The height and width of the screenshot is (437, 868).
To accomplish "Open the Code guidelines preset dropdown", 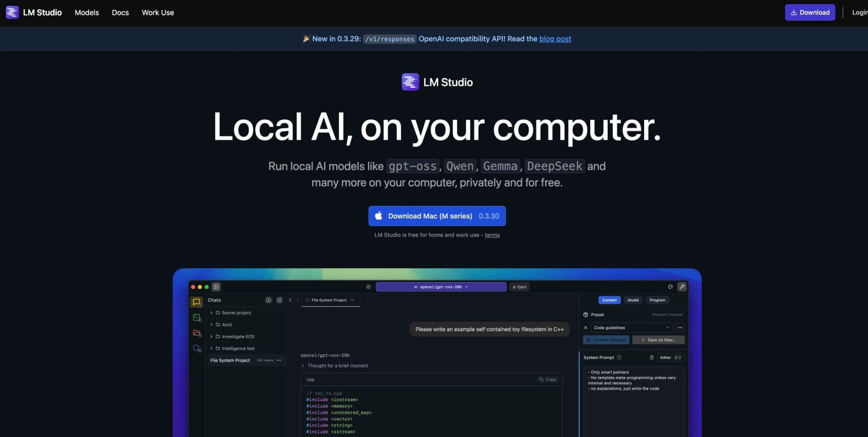I will point(631,328).
